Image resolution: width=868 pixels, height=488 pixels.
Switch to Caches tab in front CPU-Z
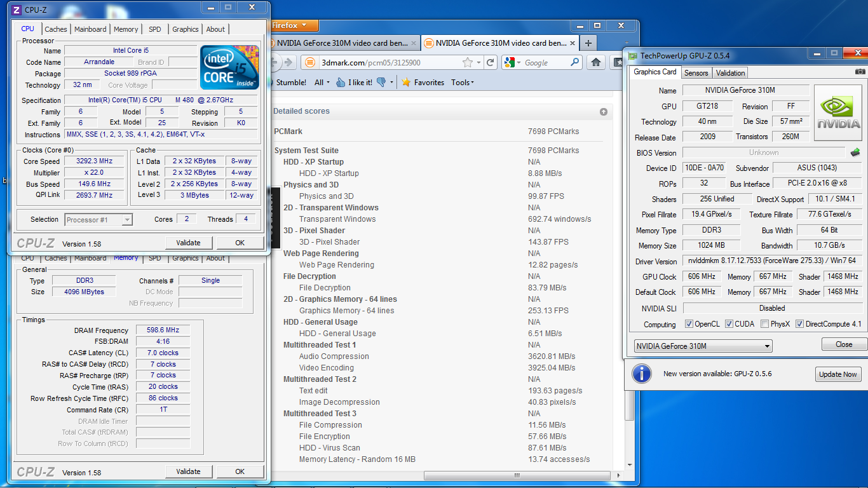[56, 29]
